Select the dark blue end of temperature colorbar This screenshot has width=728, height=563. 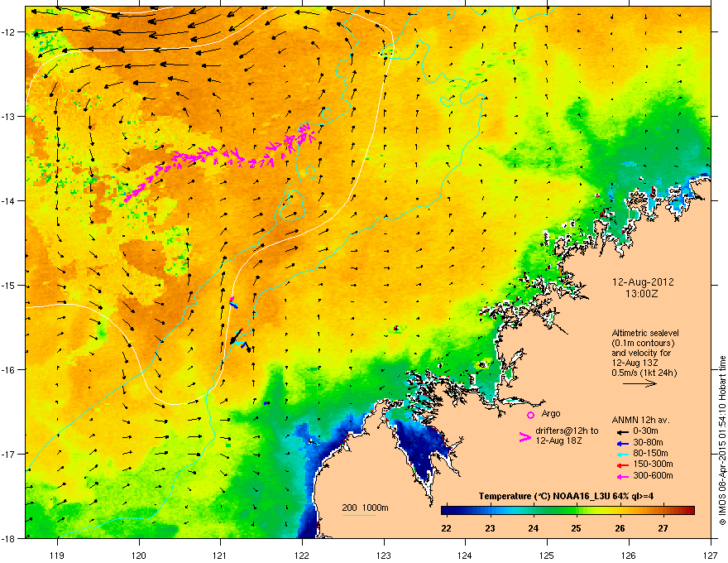pyautogui.click(x=448, y=511)
